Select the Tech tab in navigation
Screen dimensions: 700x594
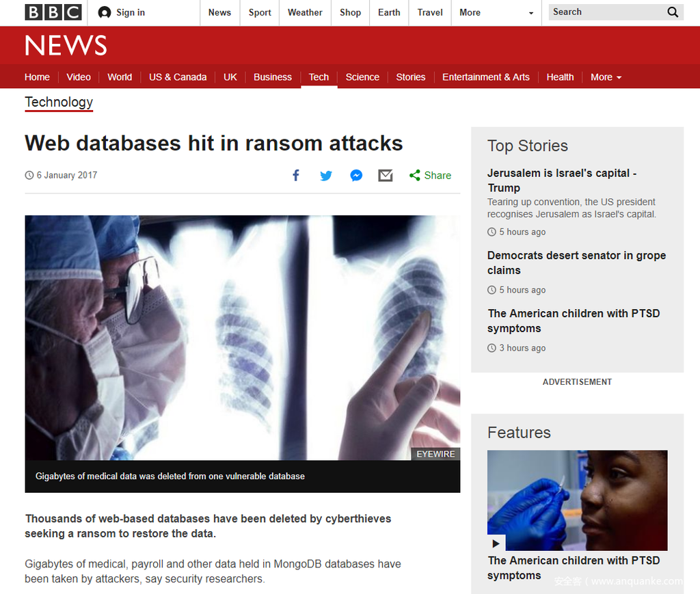[319, 77]
